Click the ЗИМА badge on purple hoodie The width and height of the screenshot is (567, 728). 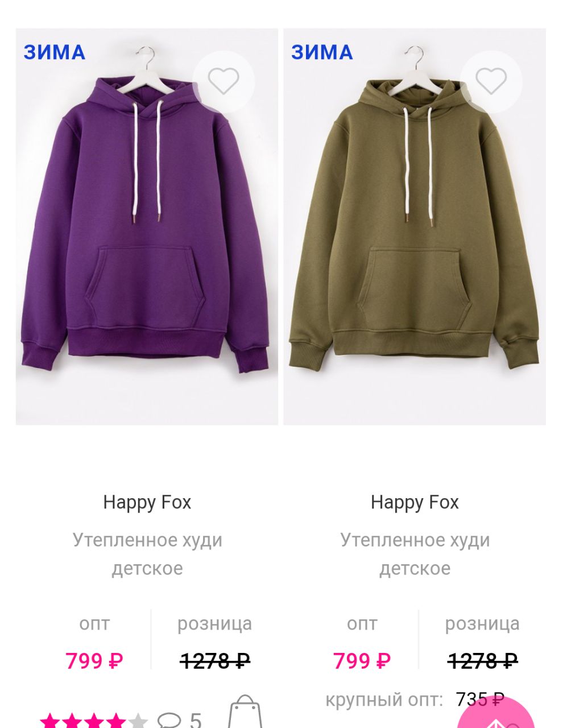click(55, 52)
